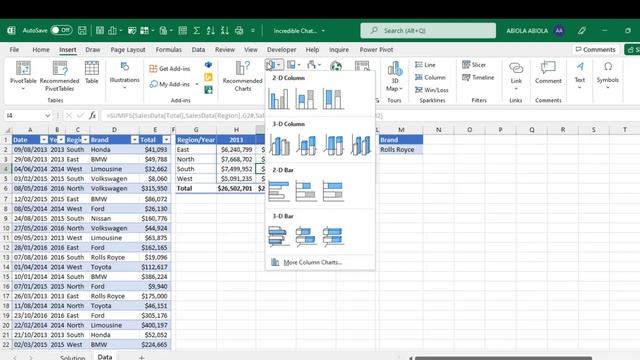The image size is (640, 360).
Task: Open the Date column filter dropdown
Action: click(x=44, y=140)
